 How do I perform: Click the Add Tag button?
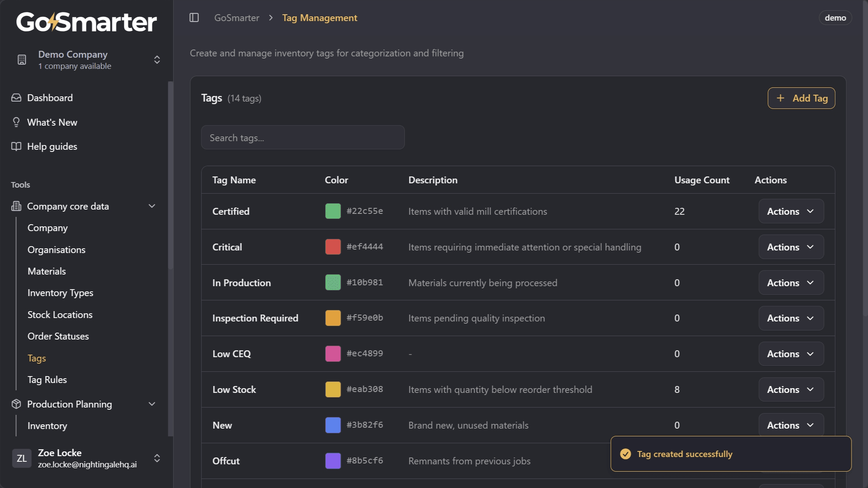[x=801, y=98]
